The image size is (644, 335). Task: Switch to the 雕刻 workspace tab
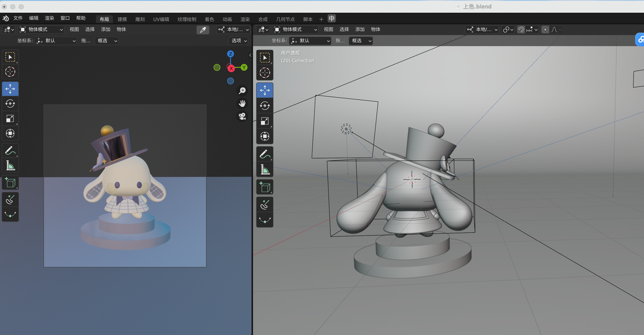tap(140, 20)
